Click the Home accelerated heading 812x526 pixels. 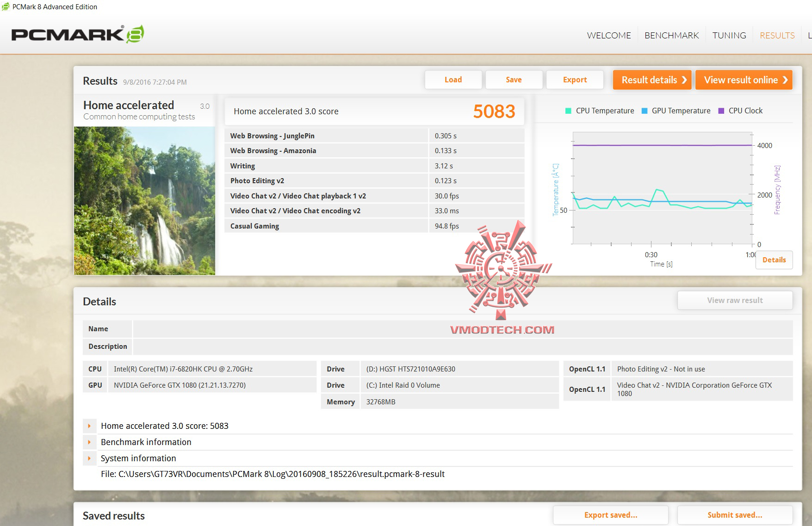pos(129,105)
